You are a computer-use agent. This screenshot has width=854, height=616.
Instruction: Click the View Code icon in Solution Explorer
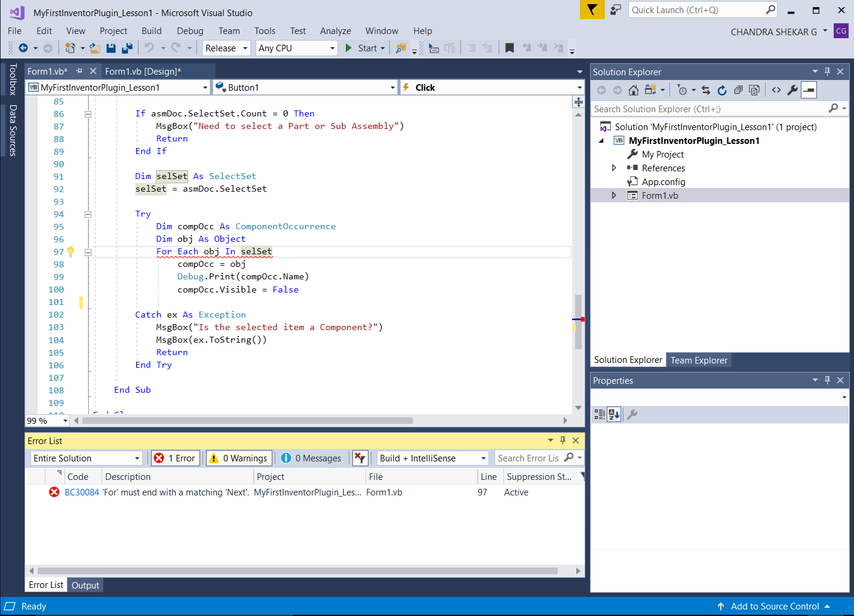(776, 90)
